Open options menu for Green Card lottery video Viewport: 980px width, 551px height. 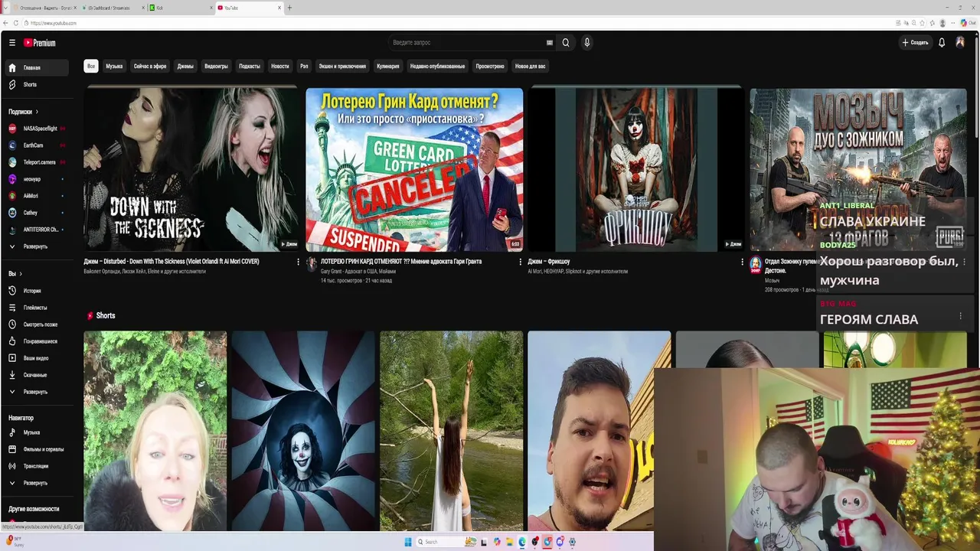click(x=520, y=262)
